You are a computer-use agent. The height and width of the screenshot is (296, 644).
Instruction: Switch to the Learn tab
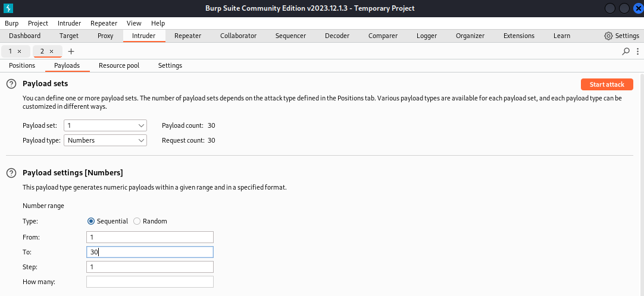coord(562,36)
